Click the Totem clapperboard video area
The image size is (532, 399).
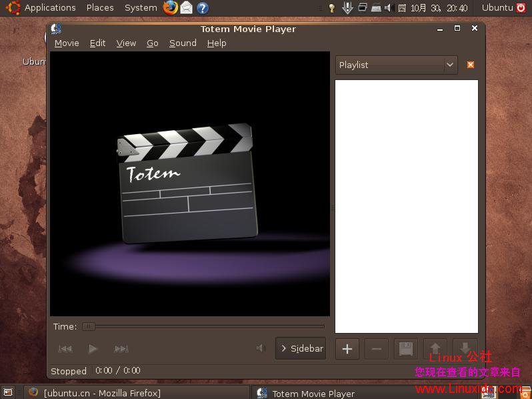pyautogui.click(x=190, y=183)
